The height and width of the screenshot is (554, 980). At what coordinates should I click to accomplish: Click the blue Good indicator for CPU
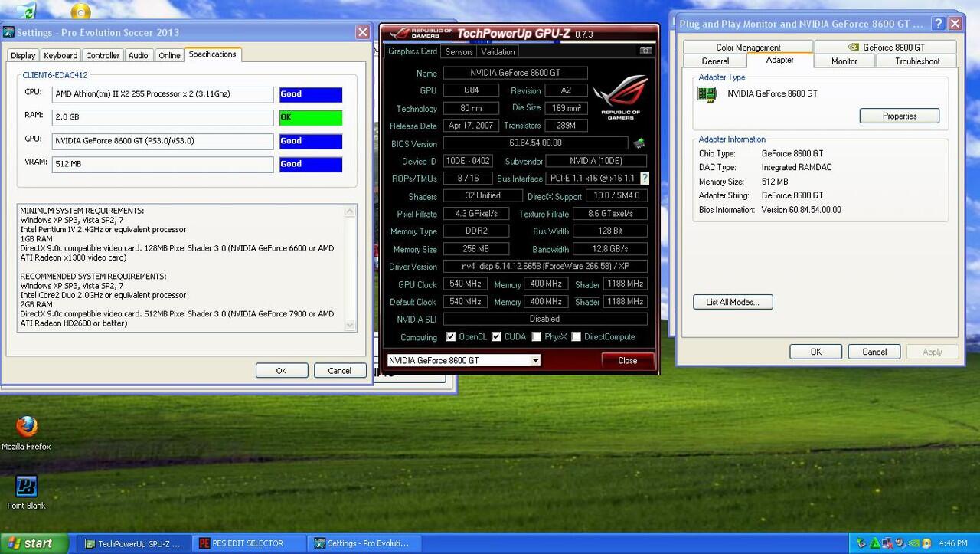[x=311, y=94]
